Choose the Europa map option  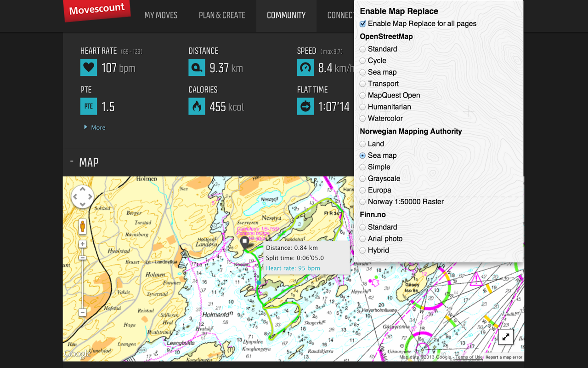click(363, 190)
